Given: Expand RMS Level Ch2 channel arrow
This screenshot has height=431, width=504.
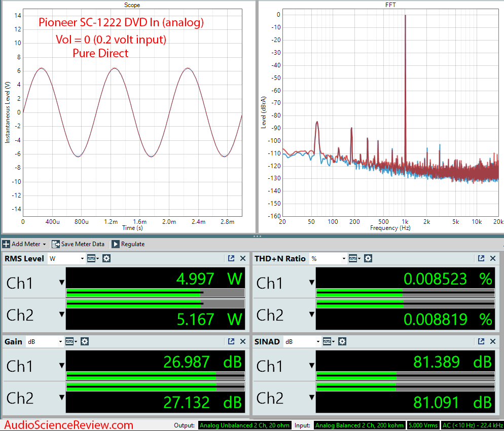Looking at the screenshot, I should point(62,315).
